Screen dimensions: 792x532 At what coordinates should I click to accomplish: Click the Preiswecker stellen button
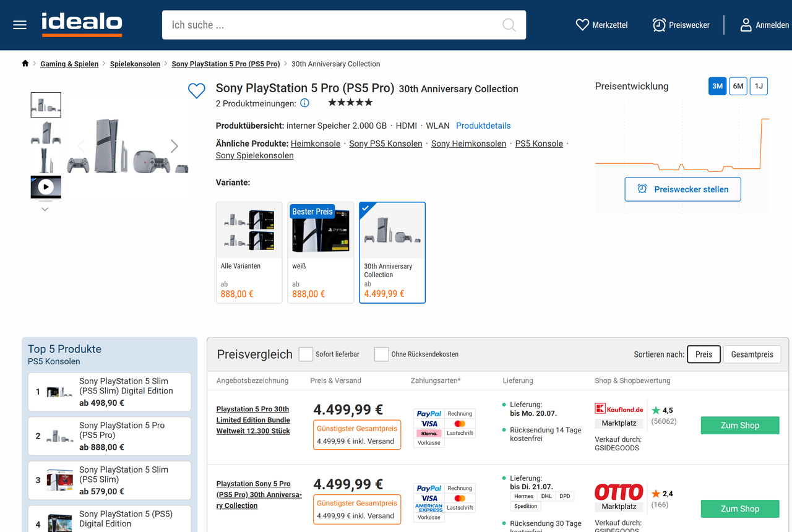coord(682,189)
